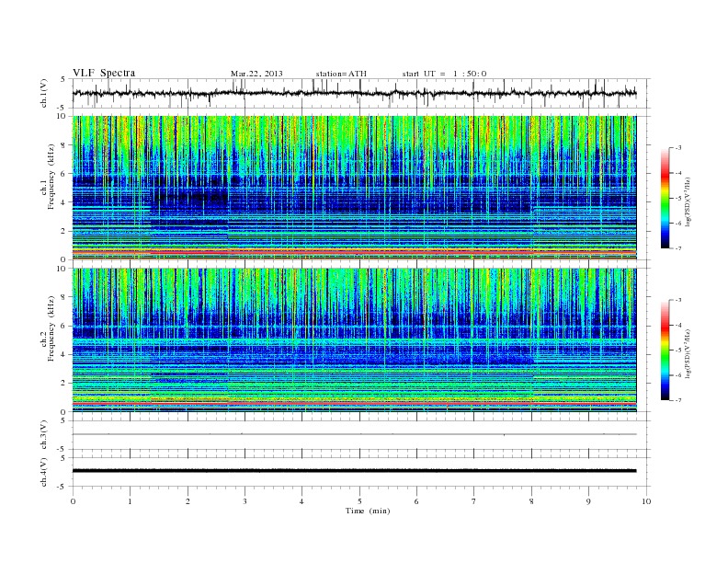Click the ch.2 spectrogram color scale bar
Viewport: 728px width, 563px height.
[x=665, y=350]
